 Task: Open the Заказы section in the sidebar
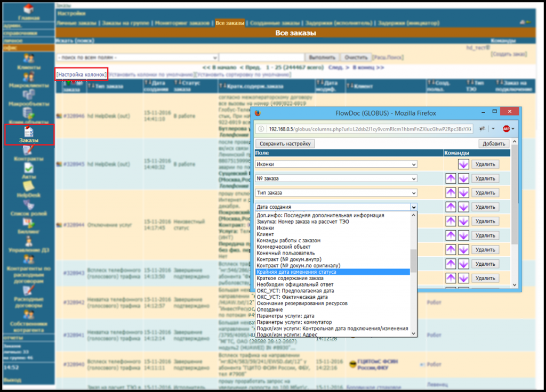coord(29,135)
